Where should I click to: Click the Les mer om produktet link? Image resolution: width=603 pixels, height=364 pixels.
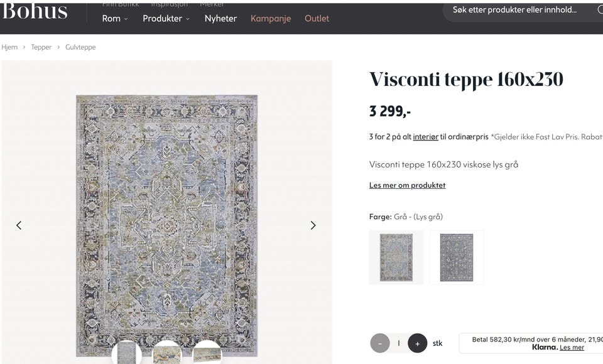407,185
